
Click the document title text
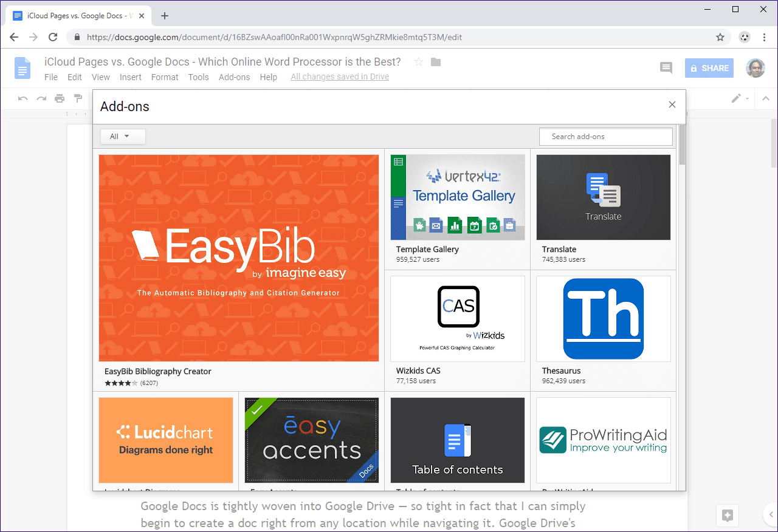coord(222,62)
